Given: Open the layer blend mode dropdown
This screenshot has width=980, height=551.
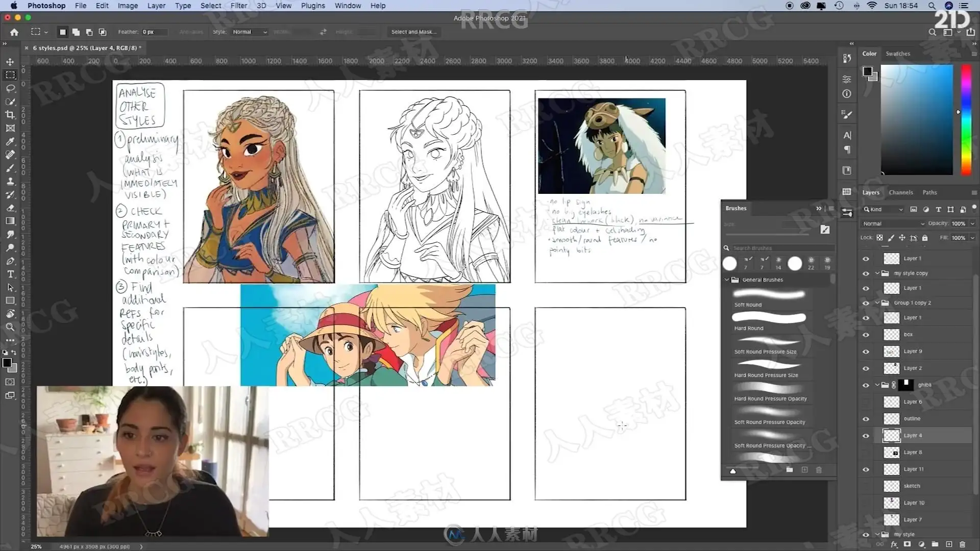Looking at the screenshot, I should tap(893, 223).
